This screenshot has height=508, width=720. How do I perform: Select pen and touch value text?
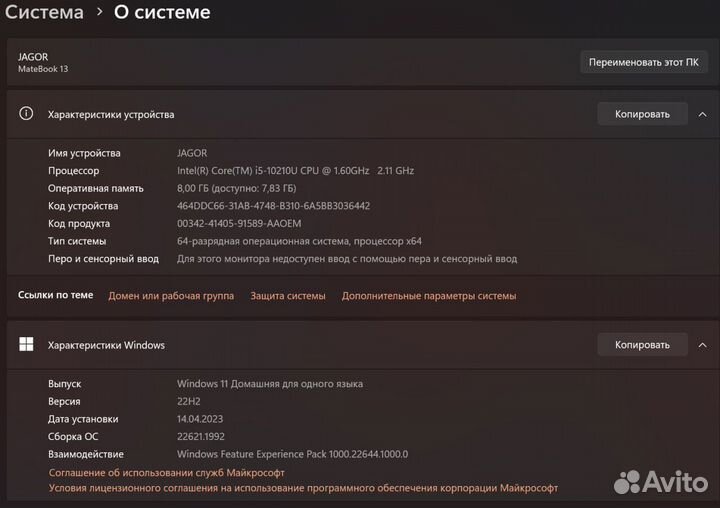tap(347, 259)
